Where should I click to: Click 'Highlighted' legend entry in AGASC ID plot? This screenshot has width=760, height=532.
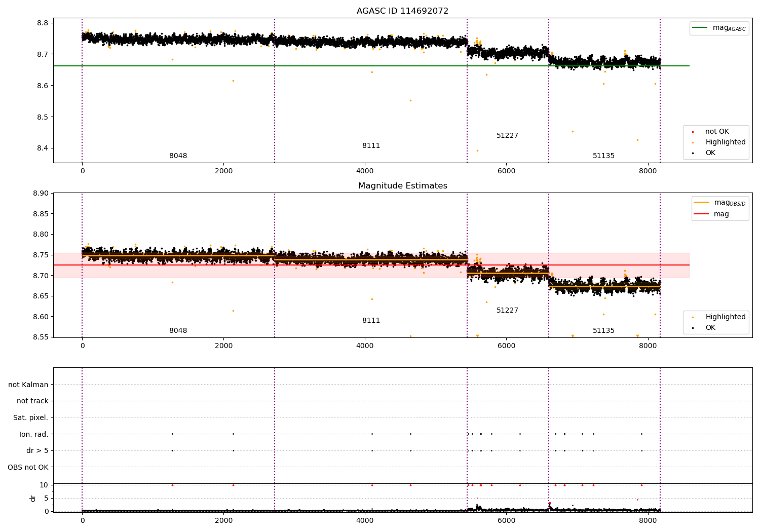(719, 142)
